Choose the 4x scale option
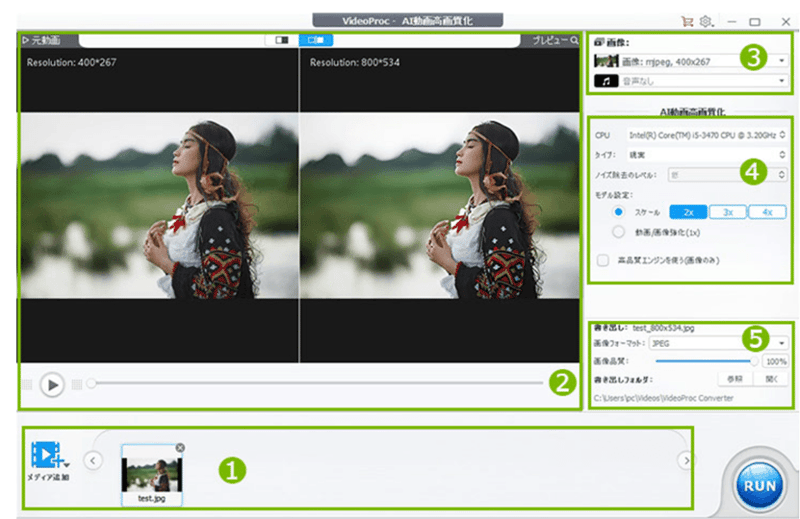 coord(767,212)
